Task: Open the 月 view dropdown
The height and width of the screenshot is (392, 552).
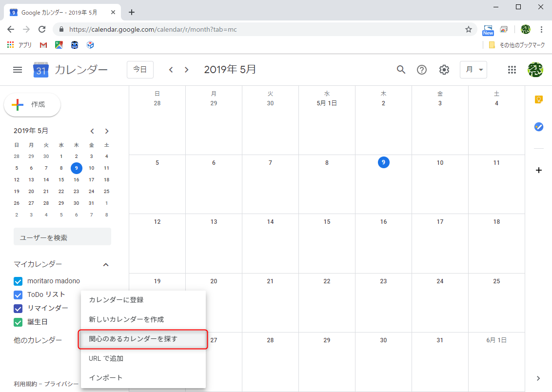Action: [x=473, y=70]
